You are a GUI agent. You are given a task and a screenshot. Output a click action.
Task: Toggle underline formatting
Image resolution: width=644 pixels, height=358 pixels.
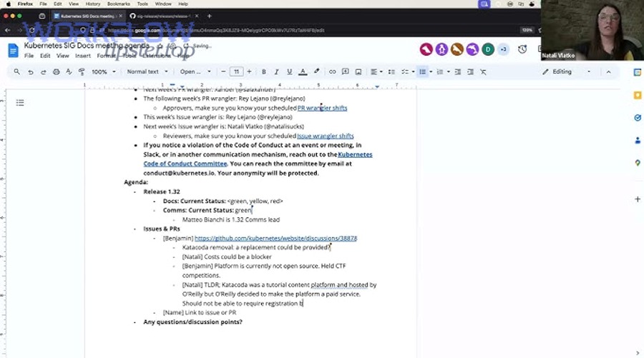[290, 71]
